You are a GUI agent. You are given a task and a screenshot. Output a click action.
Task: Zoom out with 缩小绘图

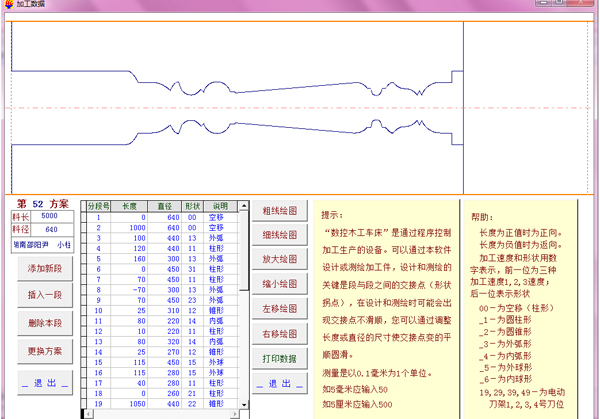coord(280,284)
